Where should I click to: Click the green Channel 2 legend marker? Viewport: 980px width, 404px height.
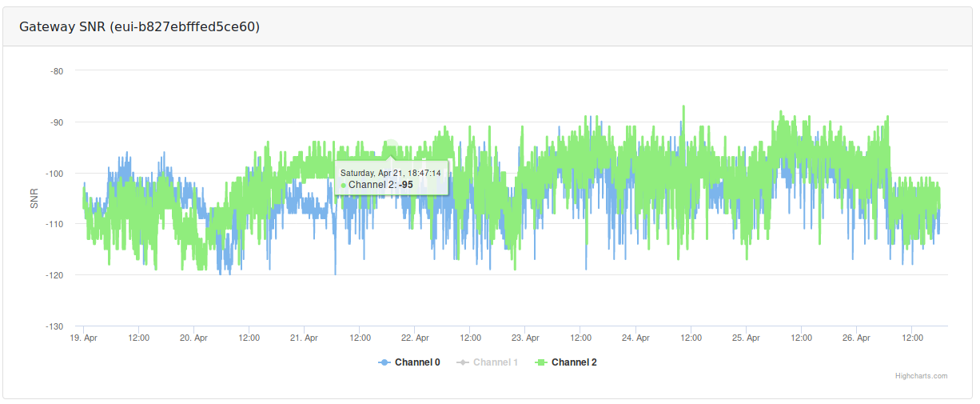click(x=541, y=362)
